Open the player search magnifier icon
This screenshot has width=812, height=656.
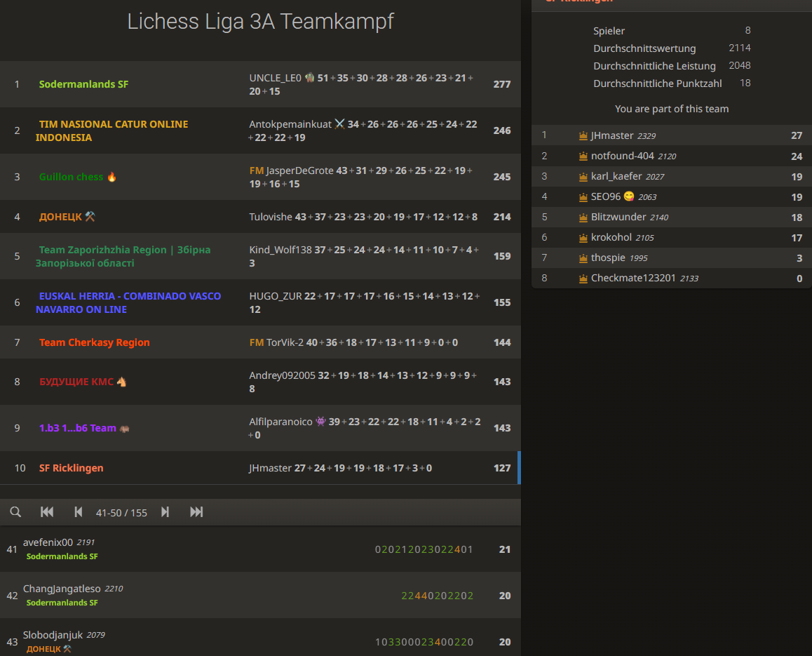[x=15, y=512]
